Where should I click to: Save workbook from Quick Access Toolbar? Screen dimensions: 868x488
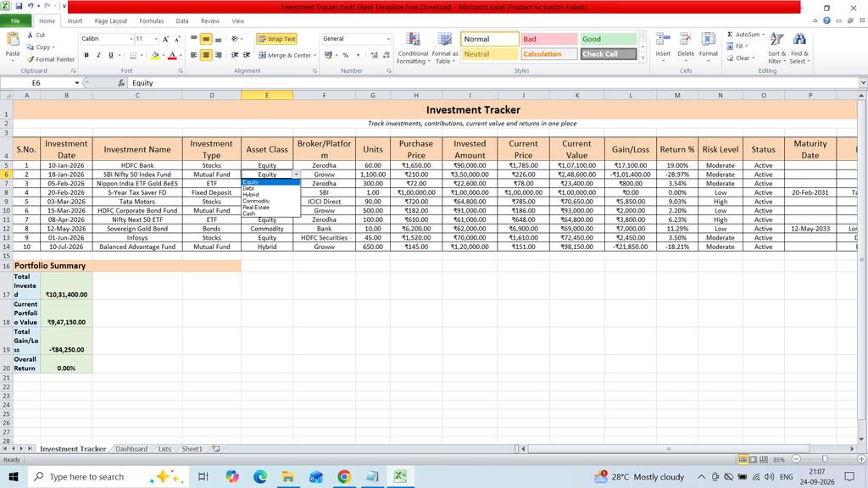coord(19,7)
